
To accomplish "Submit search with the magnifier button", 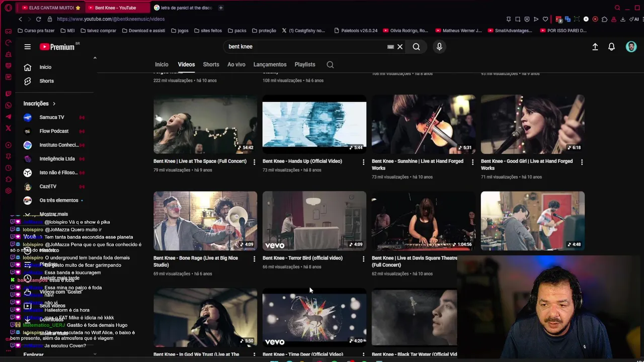I will [416, 47].
